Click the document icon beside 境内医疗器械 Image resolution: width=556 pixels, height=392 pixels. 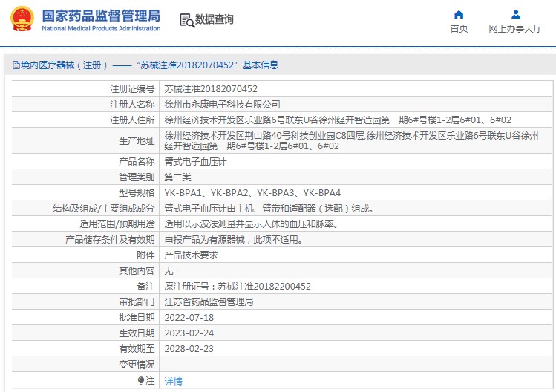pyautogui.click(x=16, y=65)
